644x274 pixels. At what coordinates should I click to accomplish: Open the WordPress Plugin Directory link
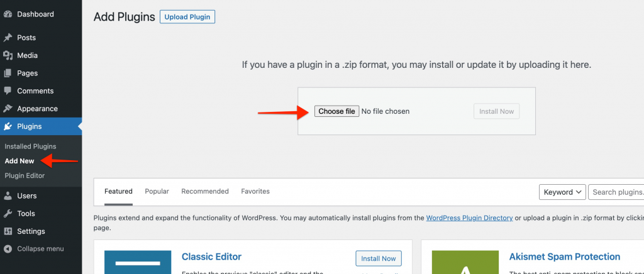tap(469, 218)
